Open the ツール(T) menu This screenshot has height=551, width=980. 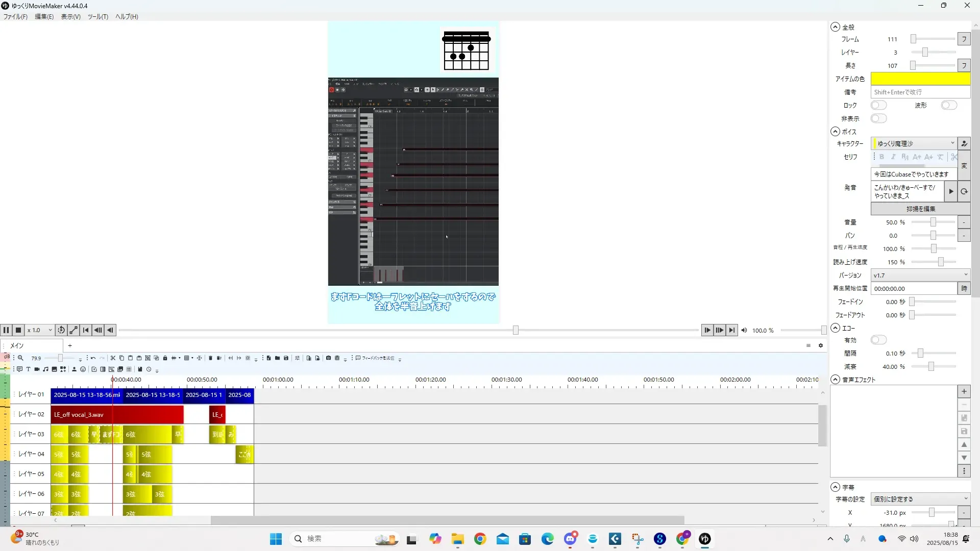pyautogui.click(x=97, y=16)
